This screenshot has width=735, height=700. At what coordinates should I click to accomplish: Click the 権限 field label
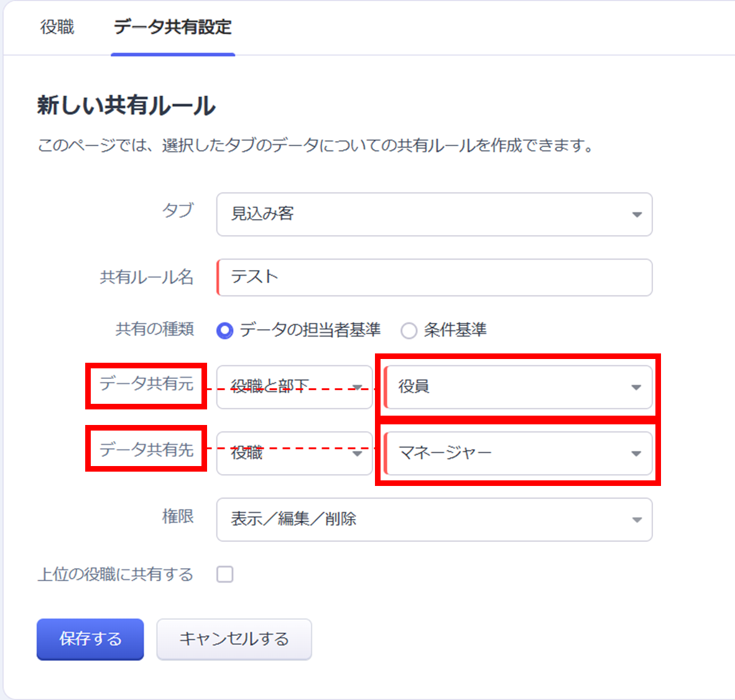coord(178,516)
